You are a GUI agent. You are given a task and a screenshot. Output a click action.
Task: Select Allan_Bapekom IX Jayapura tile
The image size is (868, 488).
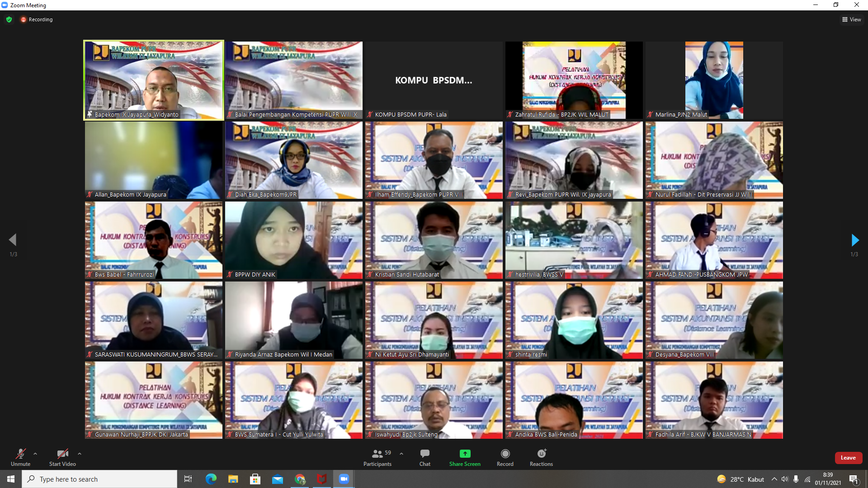(x=154, y=160)
